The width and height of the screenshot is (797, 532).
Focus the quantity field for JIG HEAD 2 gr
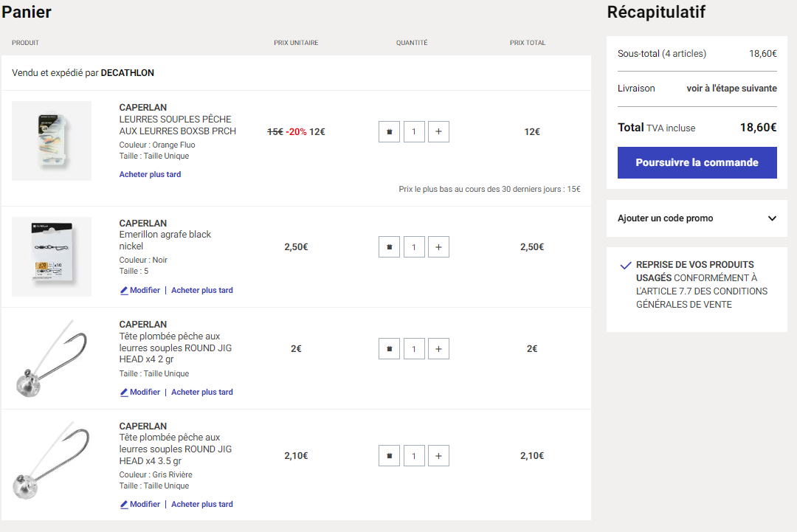click(x=414, y=349)
